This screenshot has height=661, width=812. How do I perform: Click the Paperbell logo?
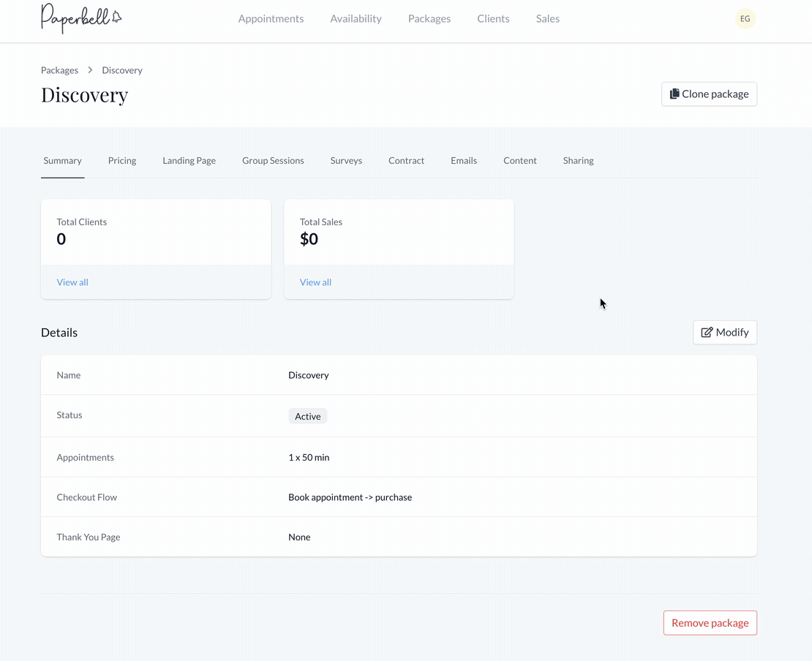click(80, 19)
